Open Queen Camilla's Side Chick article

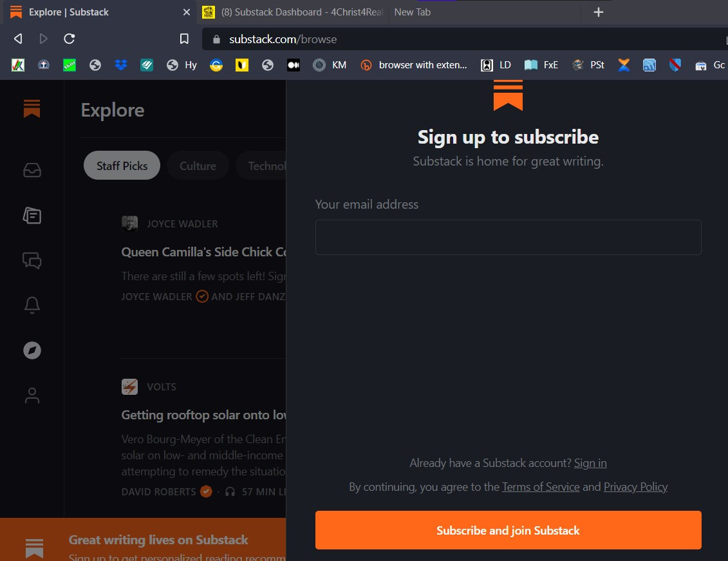coord(203,252)
